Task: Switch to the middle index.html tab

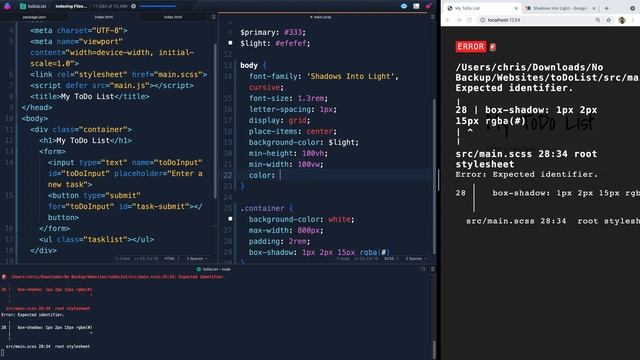Action: click(103, 17)
